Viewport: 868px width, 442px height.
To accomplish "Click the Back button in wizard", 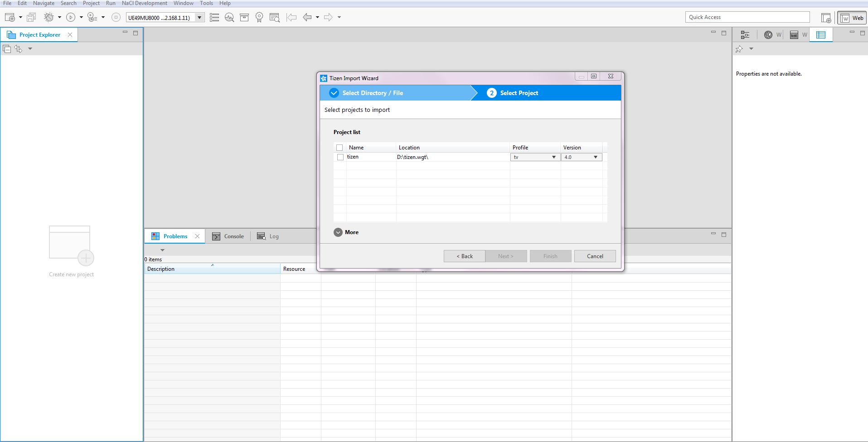I will [x=464, y=256].
